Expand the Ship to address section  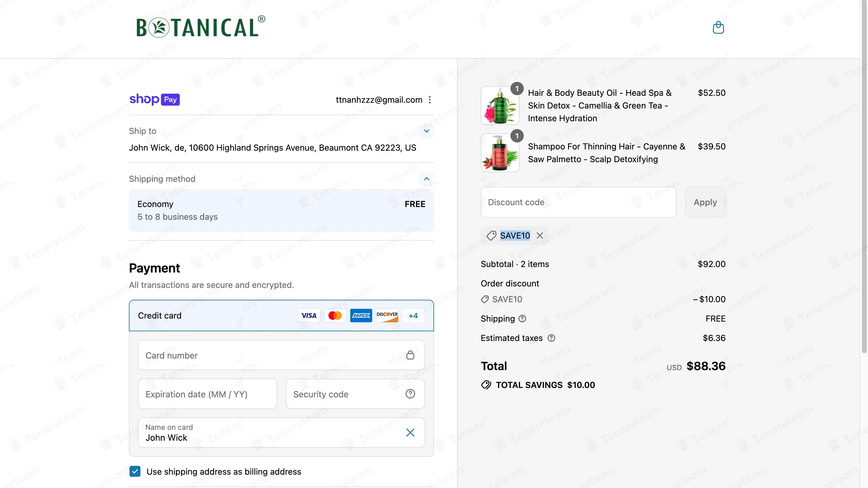point(427,131)
